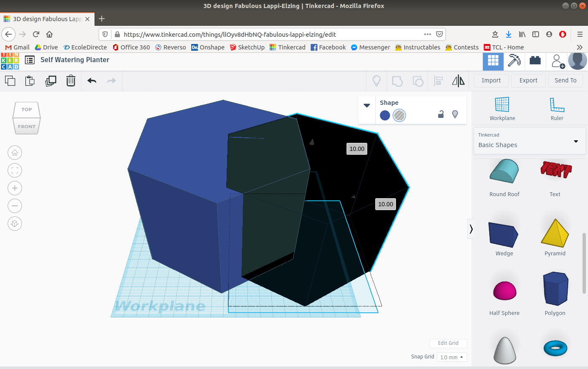Redo the last undone action
Viewport: 588px width, 369px height.
pyautogui.click(x=111, y=80)
